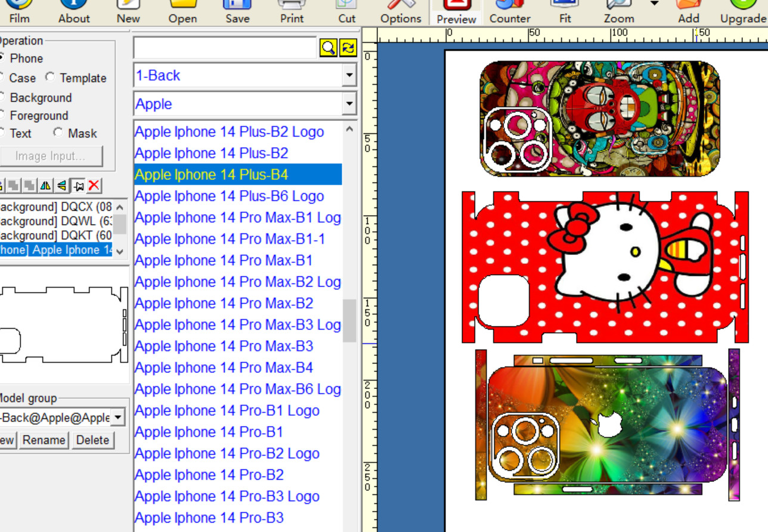Select Apple Iphone 14 Pro Max-B4 from list

[224, 368]
